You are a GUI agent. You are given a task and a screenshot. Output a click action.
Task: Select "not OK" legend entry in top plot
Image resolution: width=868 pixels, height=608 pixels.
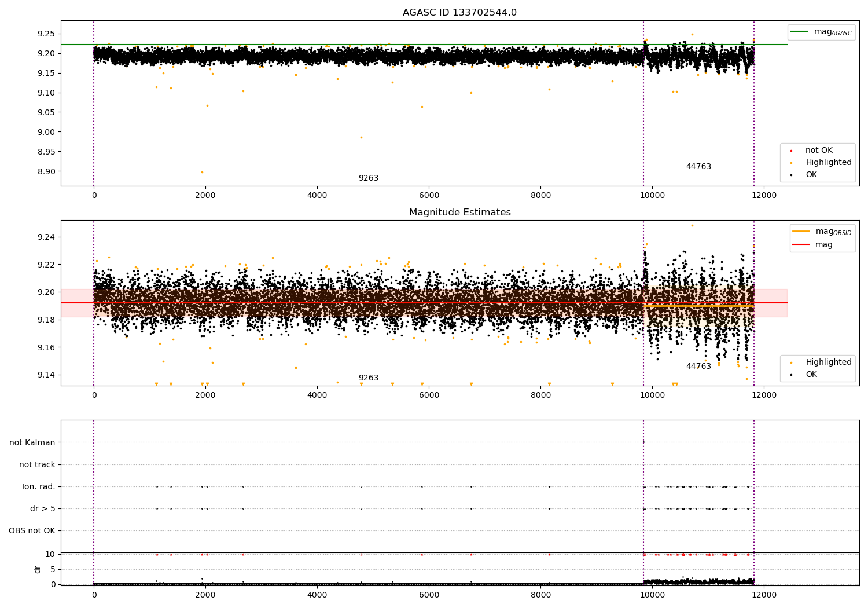[x=819, y=151]
